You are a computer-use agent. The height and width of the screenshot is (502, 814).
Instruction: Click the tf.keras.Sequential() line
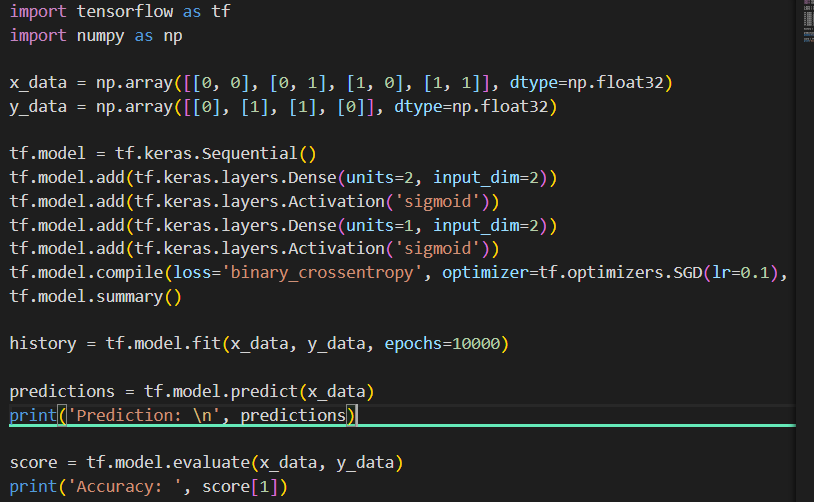[162, 154]
